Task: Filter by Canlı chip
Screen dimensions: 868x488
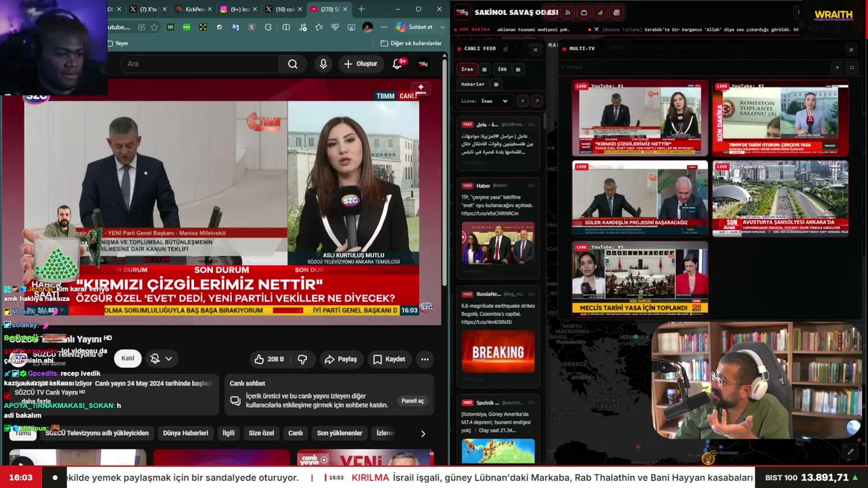Action: tap(296, 433)
